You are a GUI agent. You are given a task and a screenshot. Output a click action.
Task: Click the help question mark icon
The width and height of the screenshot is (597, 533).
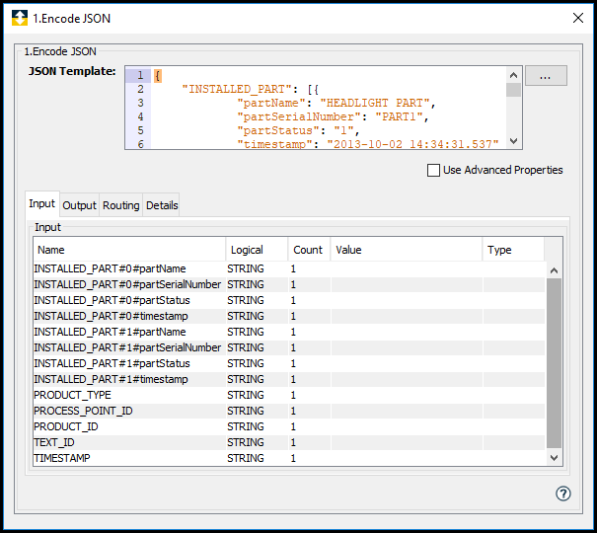tap(563, 493)
